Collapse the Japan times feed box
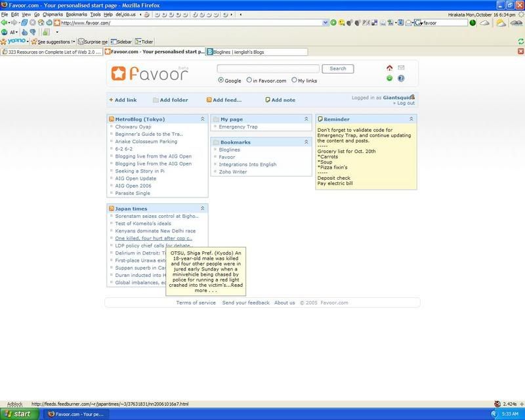 [203, 208]
